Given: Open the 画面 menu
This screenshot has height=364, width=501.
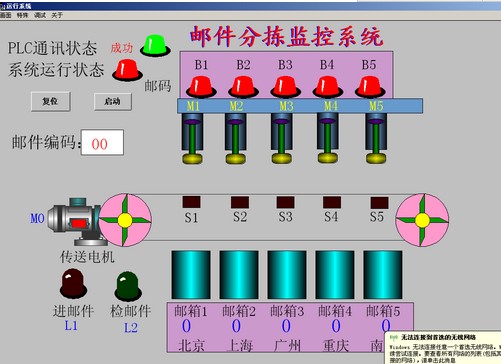Looking at the screenshot, I should (x=5, y=15).
